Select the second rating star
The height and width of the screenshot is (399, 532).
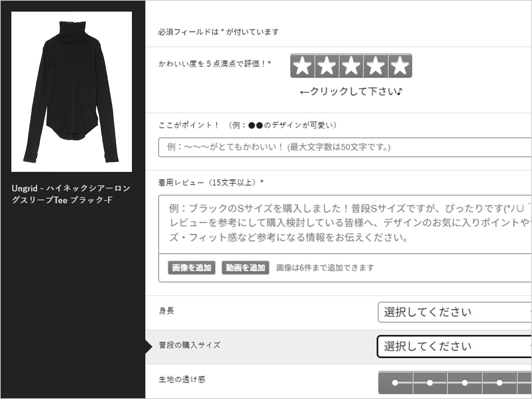(327, 66)
